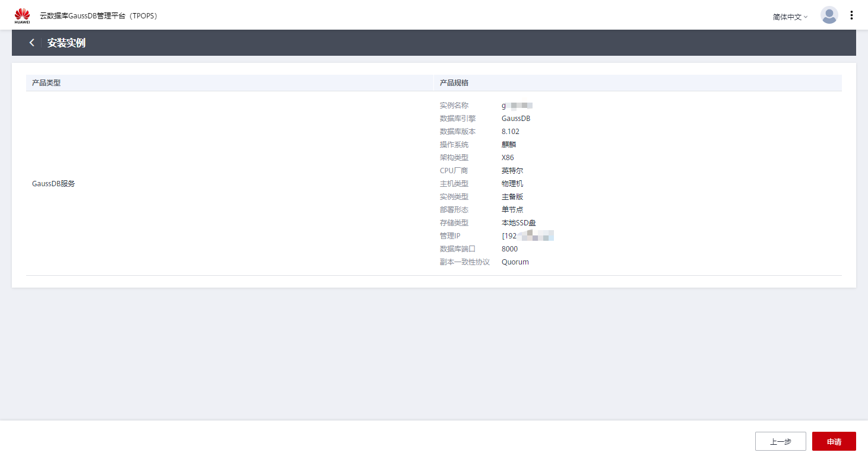The image size is (868, 462).
Task: Click the GaussDB服务 cell
Action: [x=53, y=184]
